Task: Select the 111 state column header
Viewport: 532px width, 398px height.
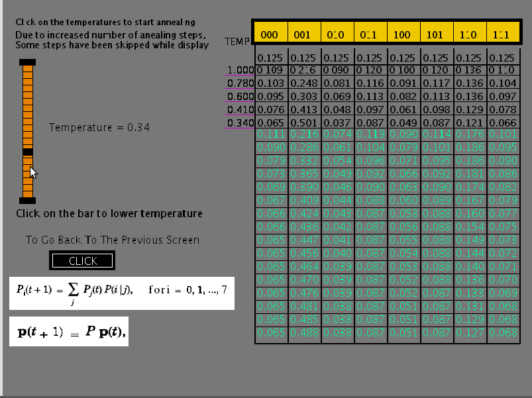Action: tap(503, 32)
